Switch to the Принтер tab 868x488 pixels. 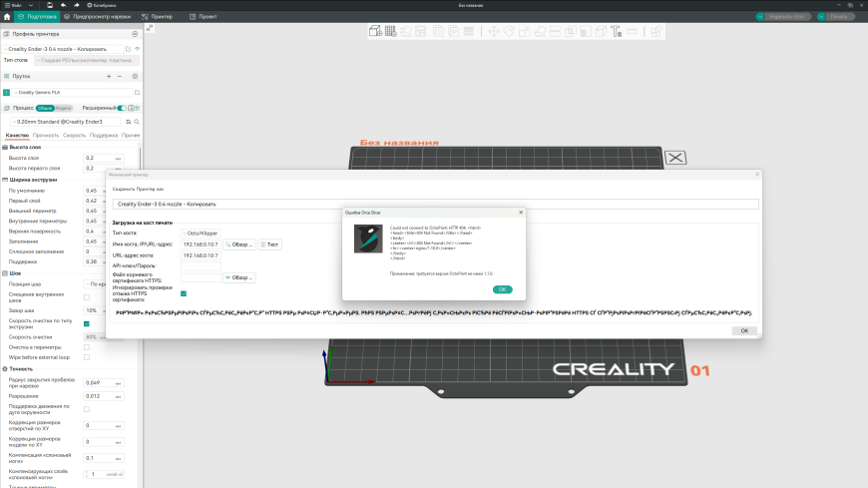[158, 17]
